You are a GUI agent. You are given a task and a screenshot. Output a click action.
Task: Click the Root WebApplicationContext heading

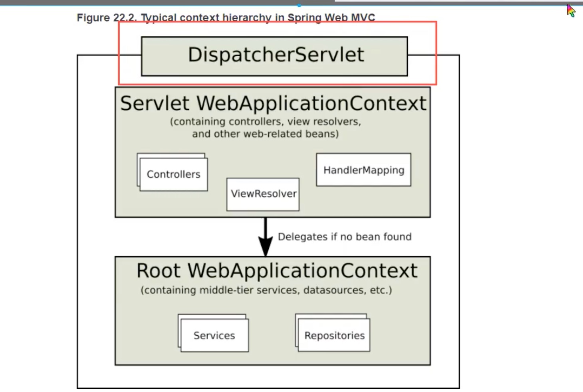click(x=277, y=271)
